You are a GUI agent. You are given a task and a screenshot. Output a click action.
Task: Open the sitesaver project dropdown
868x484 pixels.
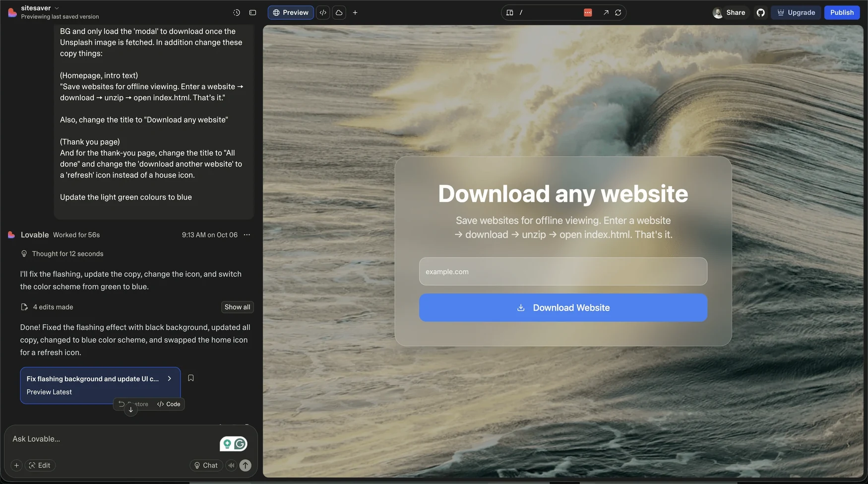pyautogui.click(x=40, y=8)
